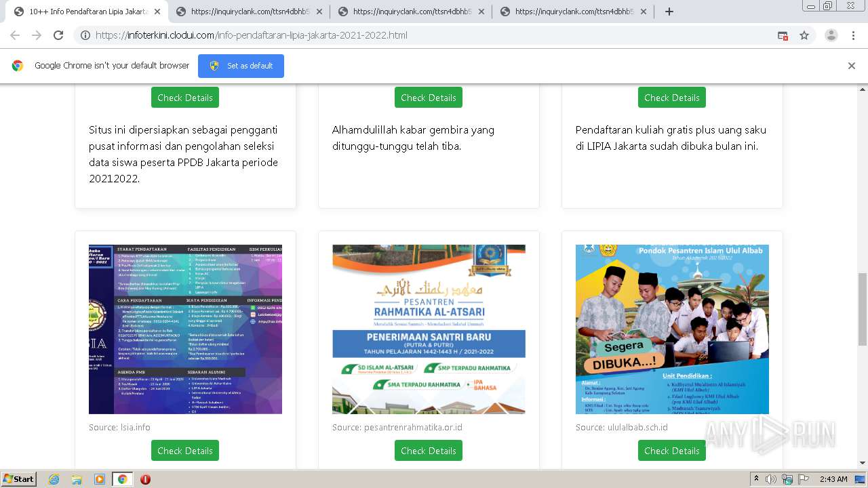View site information icon in address bar
This screenshot has width=868, height=488.
85,35
